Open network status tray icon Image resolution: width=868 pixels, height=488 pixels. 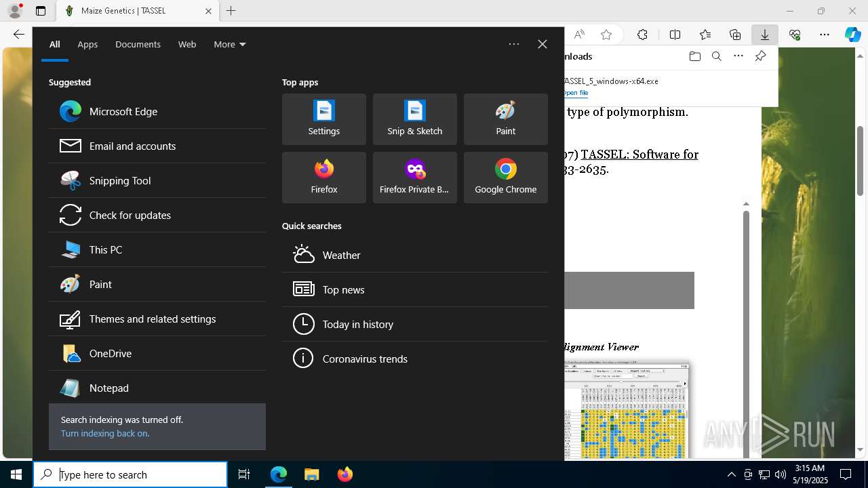point(764,474)
